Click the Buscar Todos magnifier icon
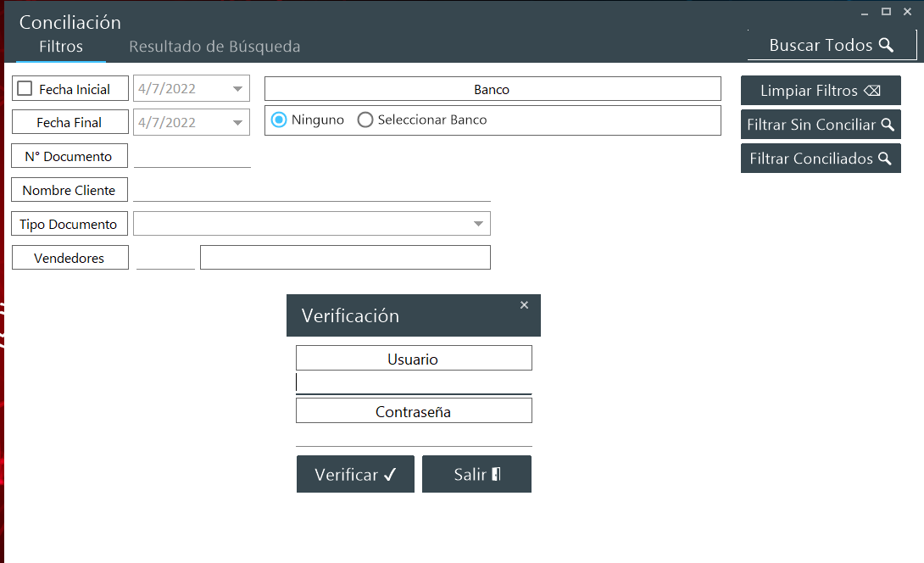This screenshot has width=924, height=563. click(886, 46)
